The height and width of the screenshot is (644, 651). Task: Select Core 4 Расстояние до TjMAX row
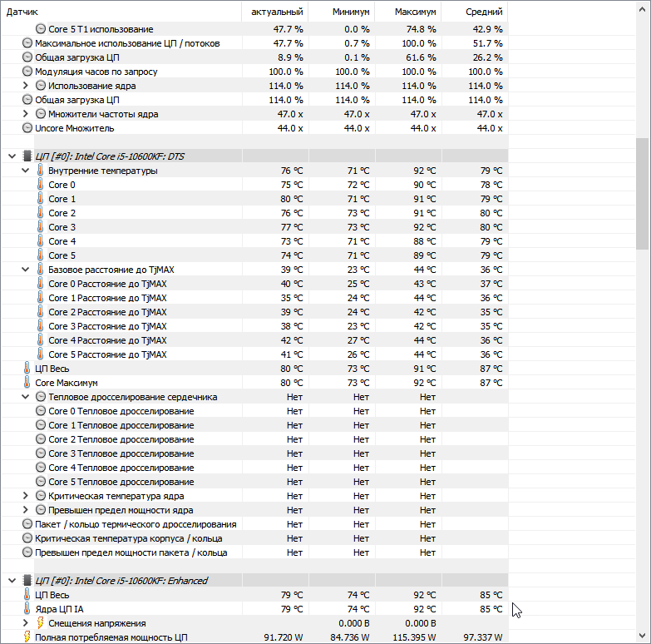254,340
